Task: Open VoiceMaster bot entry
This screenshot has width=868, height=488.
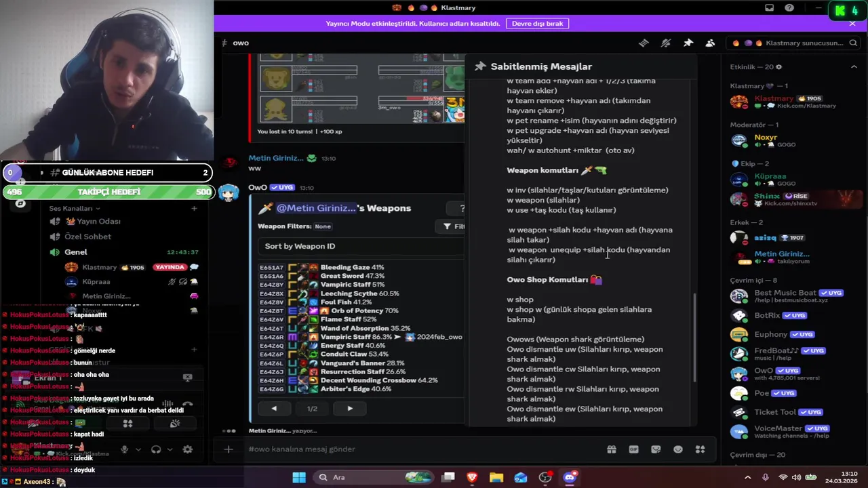Action: coord(793,432)
